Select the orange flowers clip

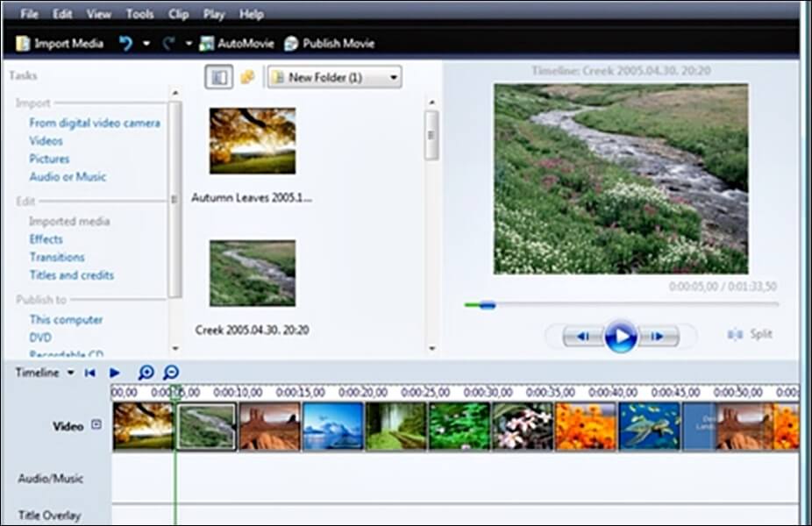(x=586, y=426)
